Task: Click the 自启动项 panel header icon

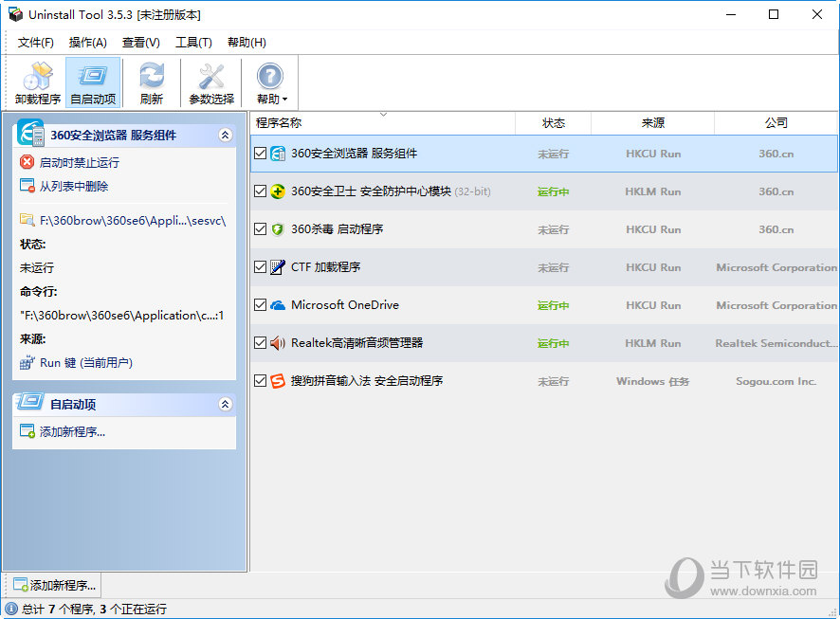Action: 30,401
